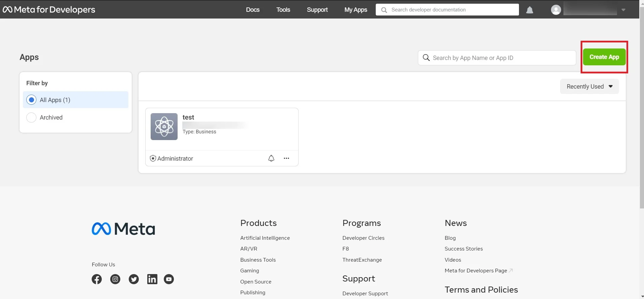Open the Twitter icon under Follow Us
644x299 pixels.
[134, 279]
